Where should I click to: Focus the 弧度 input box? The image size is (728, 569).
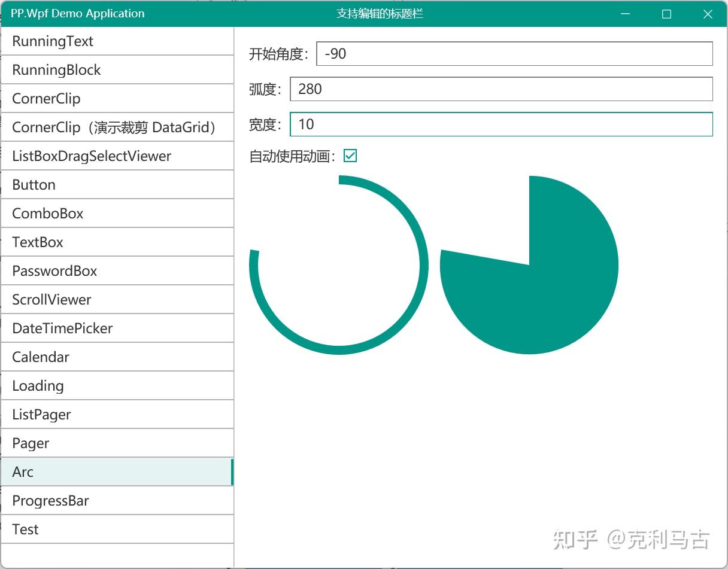point(501,89)
